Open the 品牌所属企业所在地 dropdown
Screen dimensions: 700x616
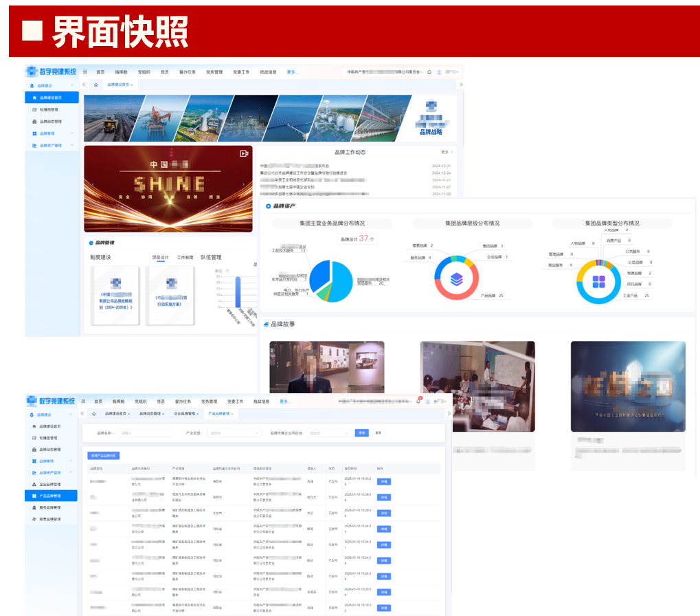(327, 433)
